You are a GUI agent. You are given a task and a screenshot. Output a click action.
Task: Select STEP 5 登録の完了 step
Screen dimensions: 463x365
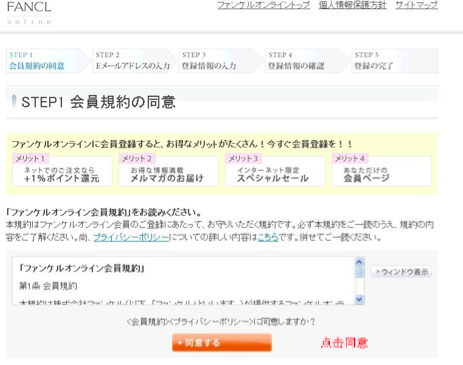(395, 61)
